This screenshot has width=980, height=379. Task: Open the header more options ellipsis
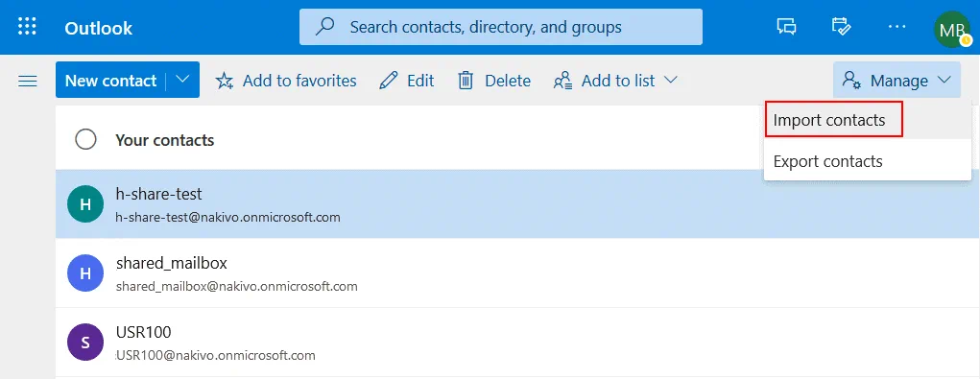896,27
